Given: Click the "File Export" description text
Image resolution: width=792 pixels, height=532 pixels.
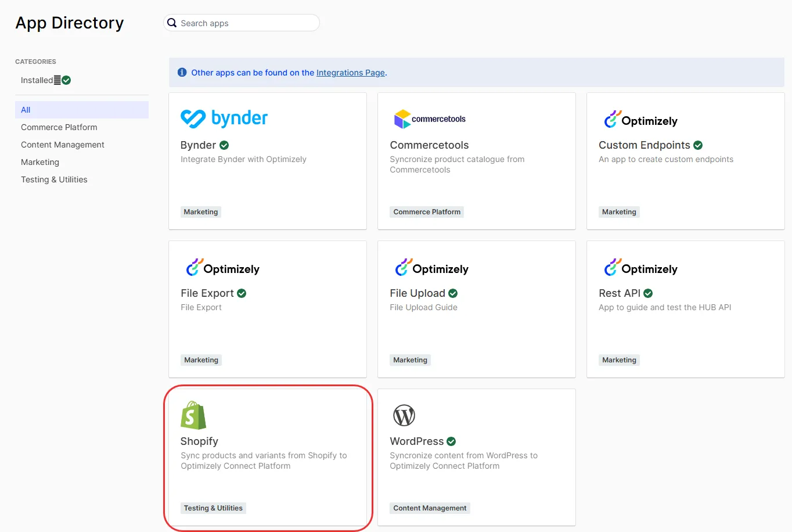Looking at the screenshot, I should click(x=201, y=307).
